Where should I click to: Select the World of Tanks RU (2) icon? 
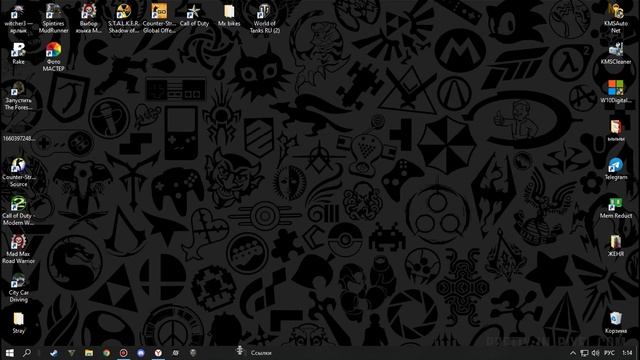(264, 11)
